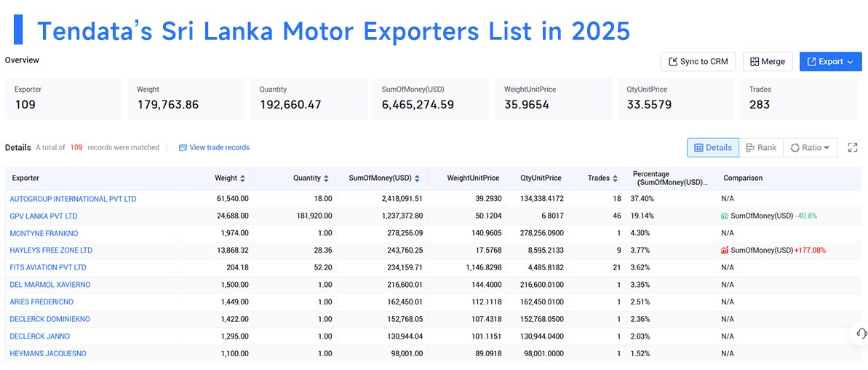The image size is (868, 370).
Task: Click the fullscreen expand icon
Action: (853, 147)
